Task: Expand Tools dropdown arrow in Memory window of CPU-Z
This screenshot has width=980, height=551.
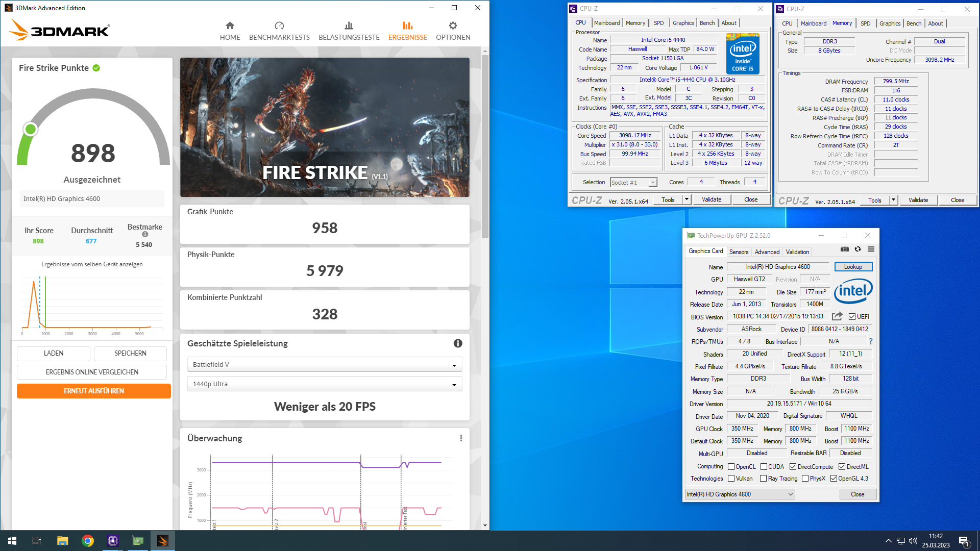Action: click(893, 200)
